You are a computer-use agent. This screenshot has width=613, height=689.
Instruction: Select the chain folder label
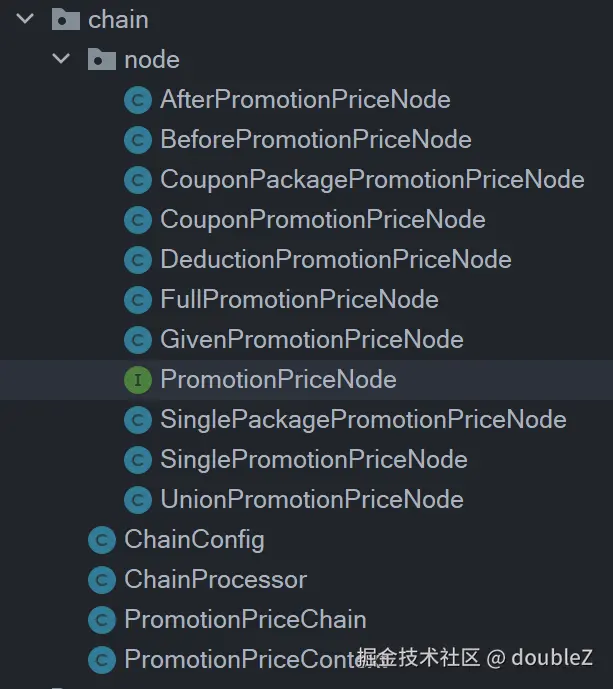coord(118,19)
